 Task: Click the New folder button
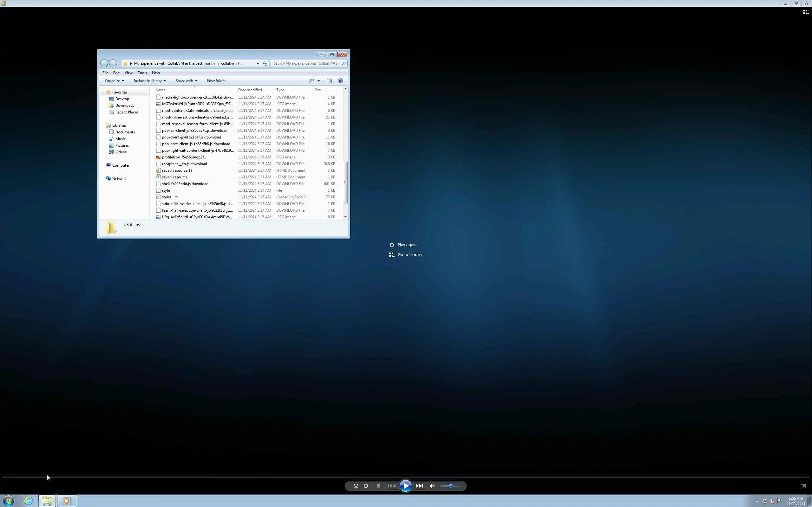click(x=216, y=81)
